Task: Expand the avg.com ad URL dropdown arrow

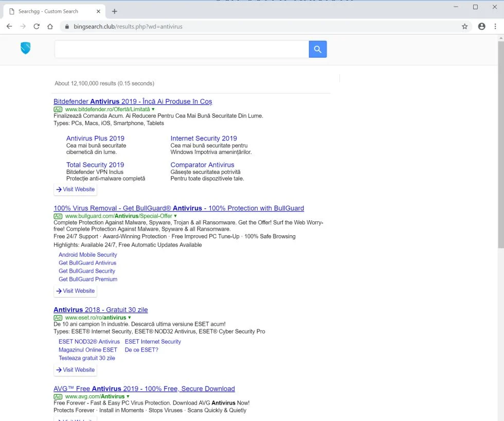Action: [128, 397]
